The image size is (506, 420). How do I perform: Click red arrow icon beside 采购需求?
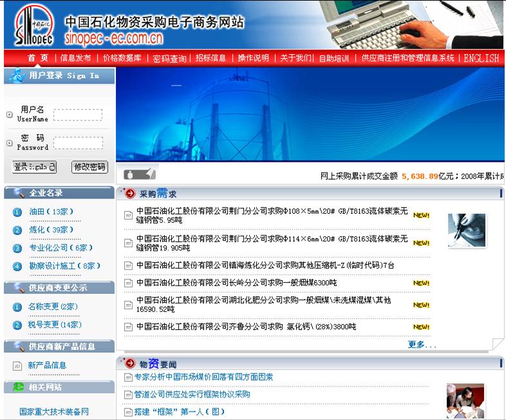(x=130, y=193)
